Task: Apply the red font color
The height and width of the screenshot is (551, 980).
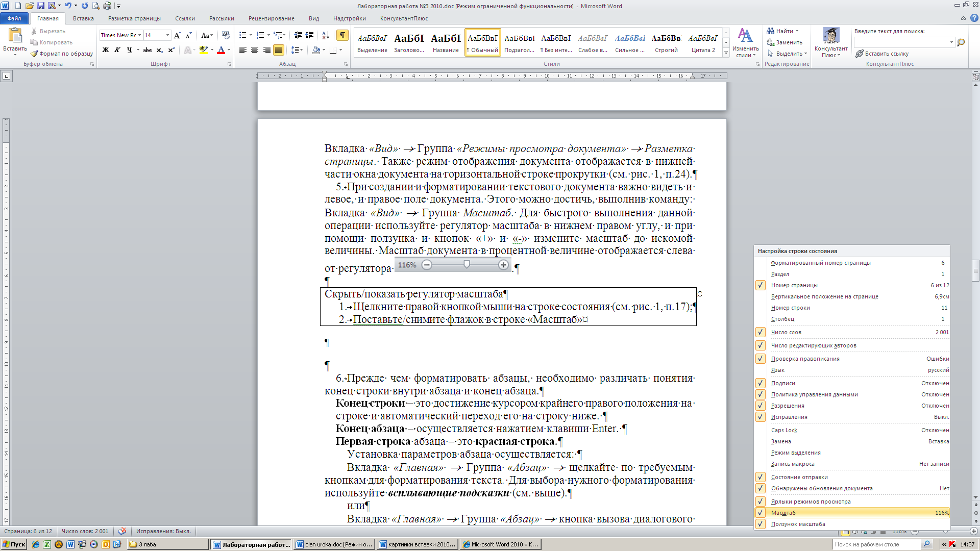Action: point(221,50)
